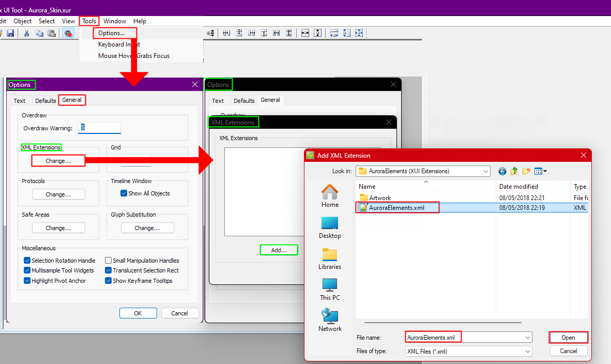This screenshot has width=611, height=364.
Task: Enable Small Manipulation Handles checkbox
Action: tap(109, 261)
